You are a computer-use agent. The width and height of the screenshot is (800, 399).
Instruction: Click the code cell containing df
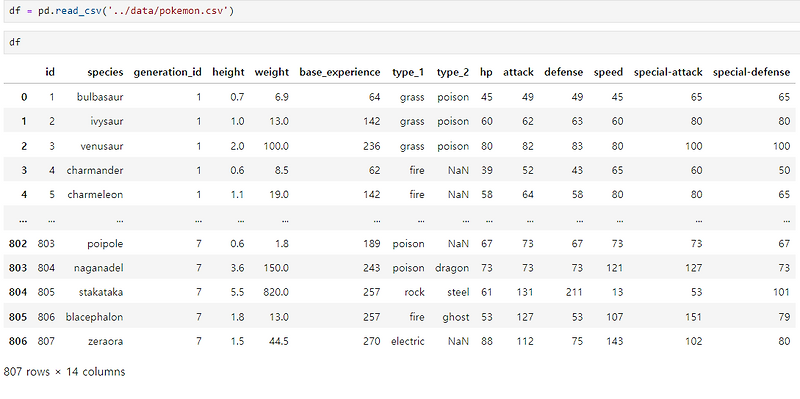[402, 42]
